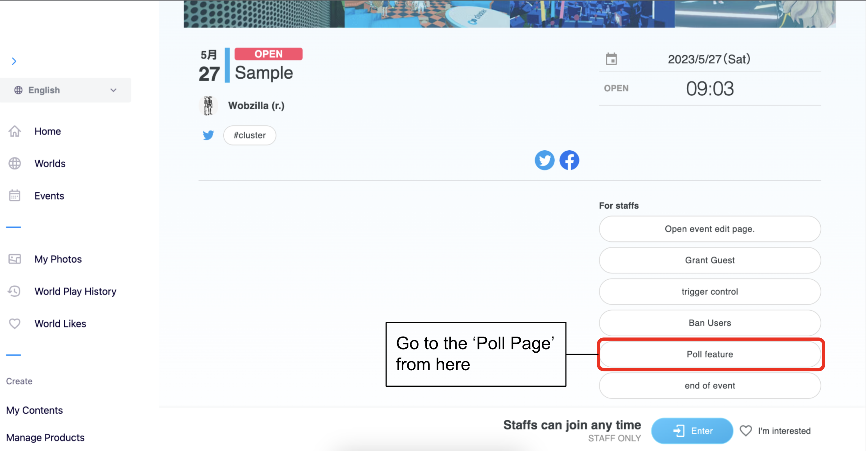Click the Worlds globe icon
868x451 pixels.
(x=15, y=163)
